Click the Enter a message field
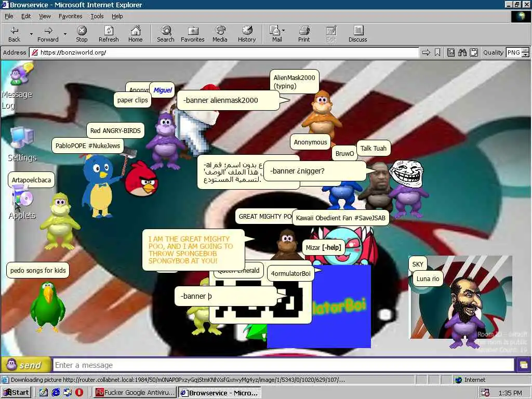 284,365
